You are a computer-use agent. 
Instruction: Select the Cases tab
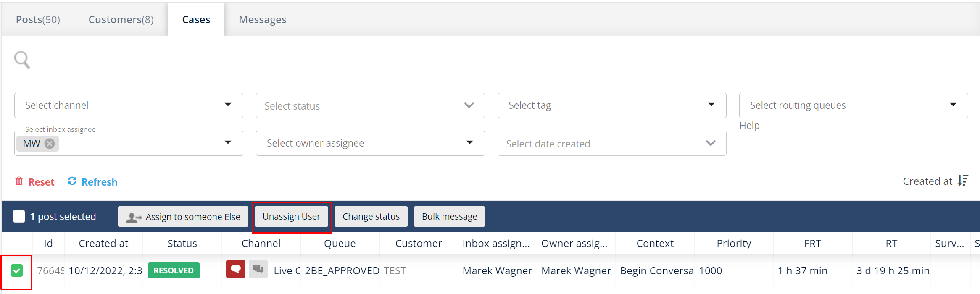pos(196,20)
